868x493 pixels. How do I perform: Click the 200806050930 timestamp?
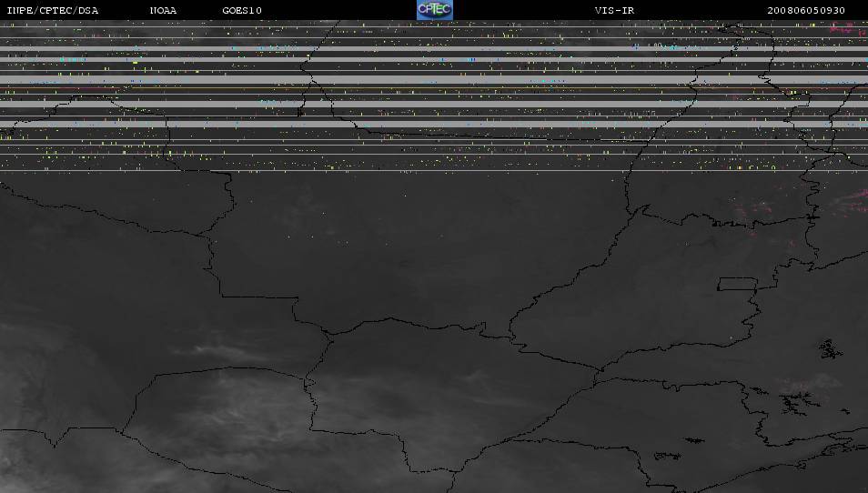[806, 11]
